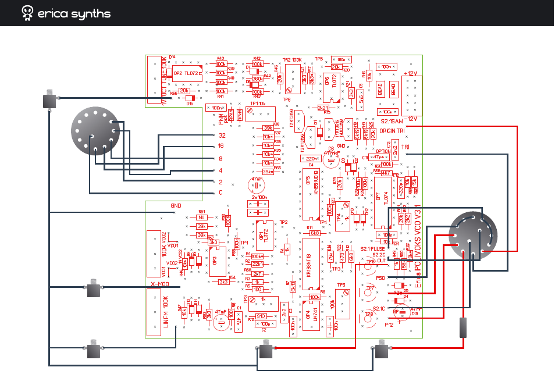Click the TR2 100K trimmer label
This screenshot has height=392, width=555.
point(292,60)
